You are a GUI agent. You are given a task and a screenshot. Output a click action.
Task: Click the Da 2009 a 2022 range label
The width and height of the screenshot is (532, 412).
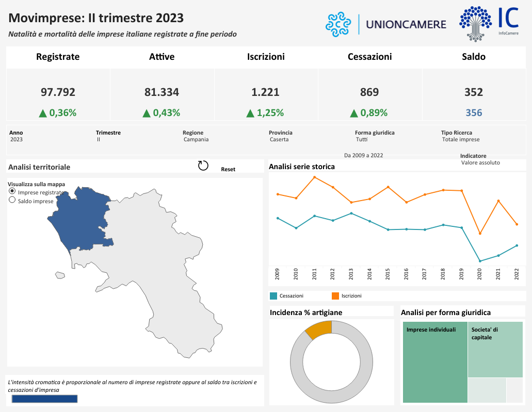[x=363, y=155]
